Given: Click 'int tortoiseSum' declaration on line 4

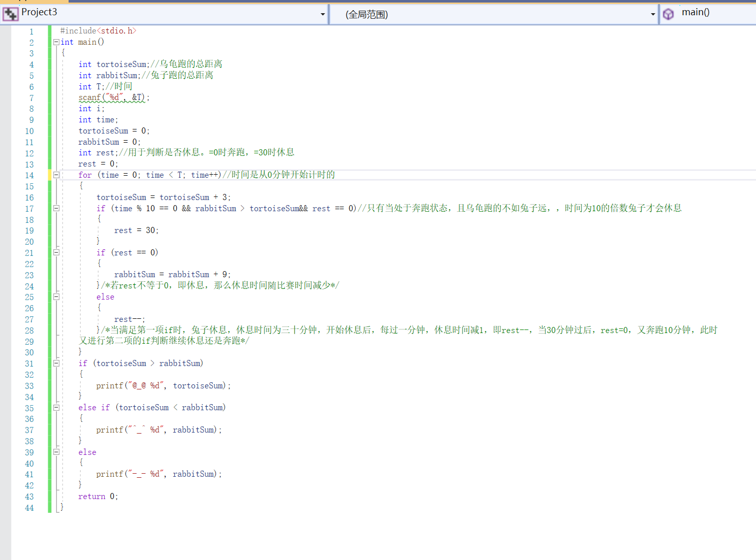Looking at the screenshot, I should pos(114,64).
